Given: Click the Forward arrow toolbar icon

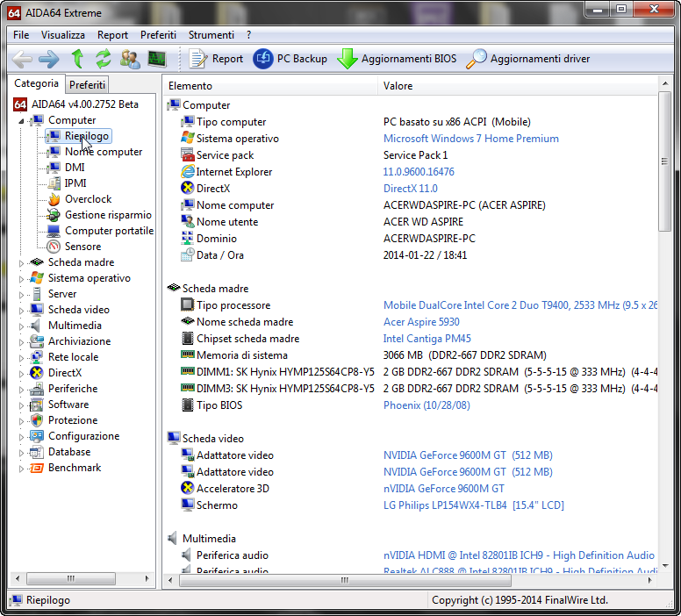Looking at the screenshot, I should 48,59.
